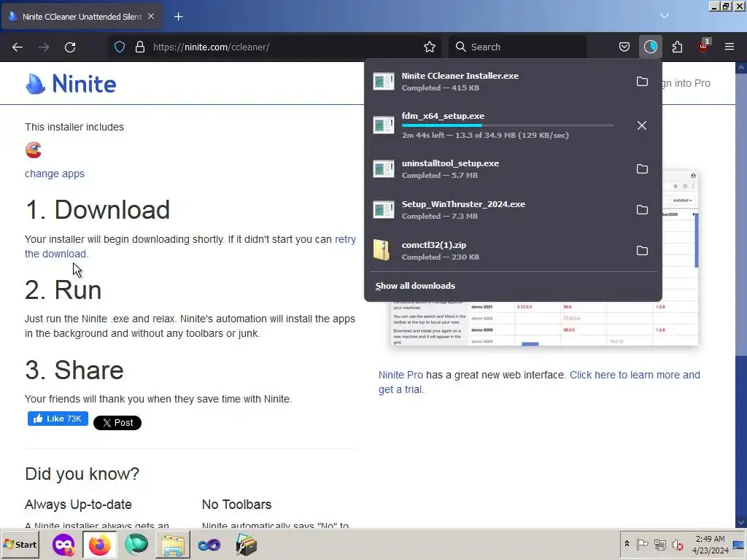Viewport: 747px width, 560px height.
Task: Click the Ninite Pro interface screenshot thumbnail
Action: coord(544,323)
